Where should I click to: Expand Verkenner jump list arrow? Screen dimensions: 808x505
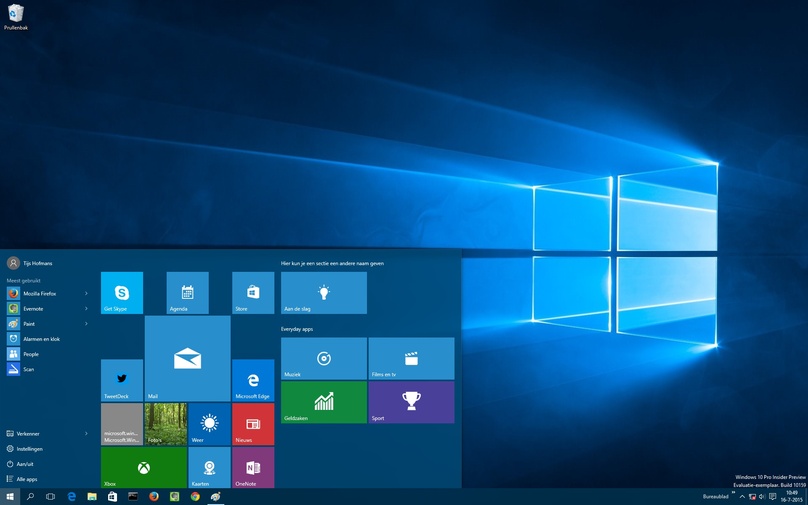(x=86, y=434)
